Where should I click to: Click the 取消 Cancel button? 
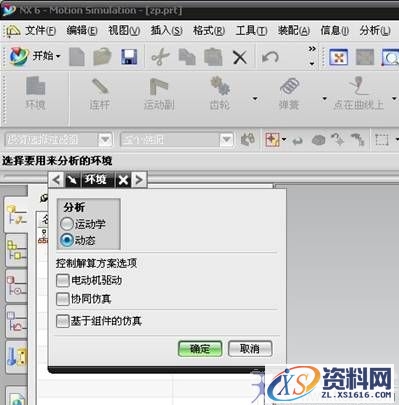(x=250, y=349)
